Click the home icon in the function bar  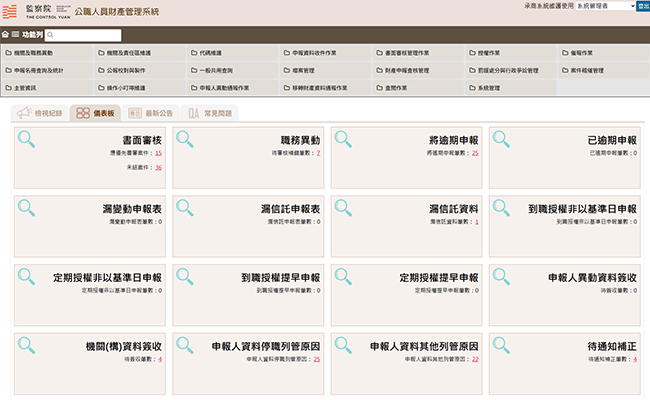point(6,35)
